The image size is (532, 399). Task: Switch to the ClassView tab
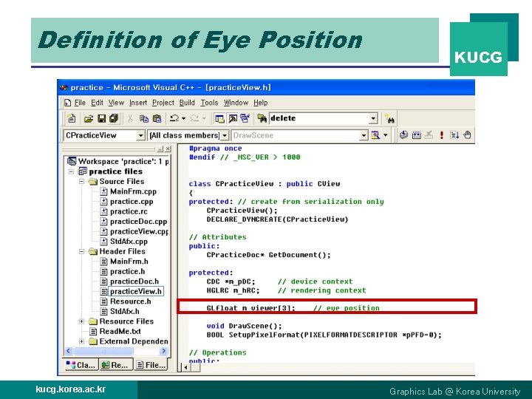81,365
